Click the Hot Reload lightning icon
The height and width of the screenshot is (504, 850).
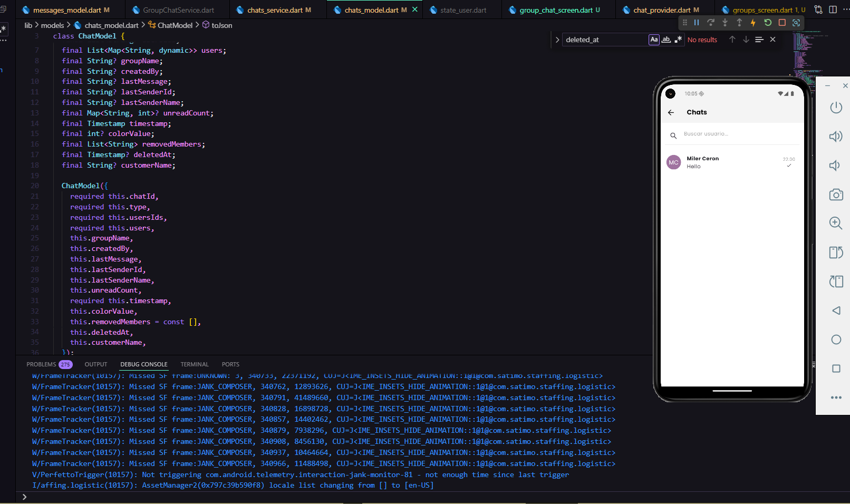[x=753, y=23]
